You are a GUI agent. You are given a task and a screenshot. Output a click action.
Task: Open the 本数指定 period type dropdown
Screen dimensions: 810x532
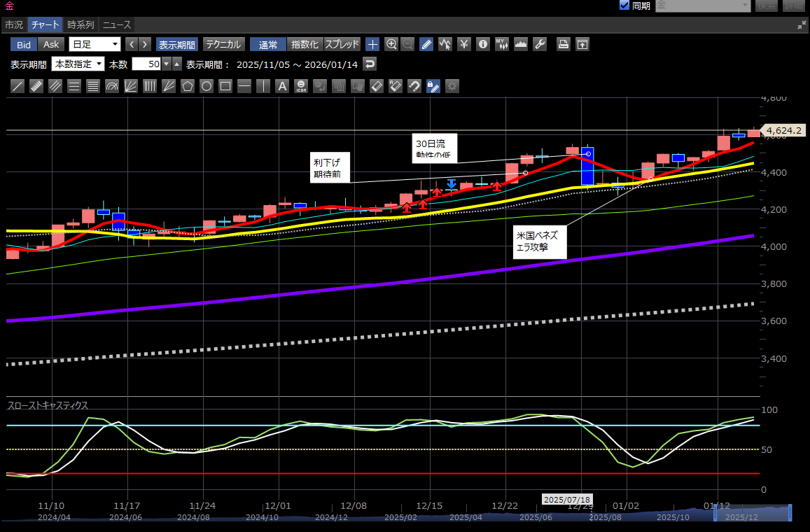[x=78, y=64]
